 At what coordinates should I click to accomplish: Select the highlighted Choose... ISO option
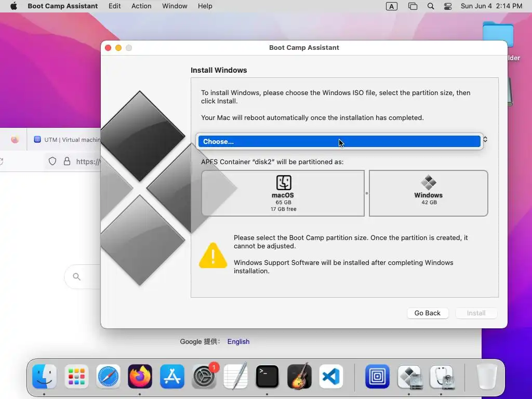(x=339, y=141)
